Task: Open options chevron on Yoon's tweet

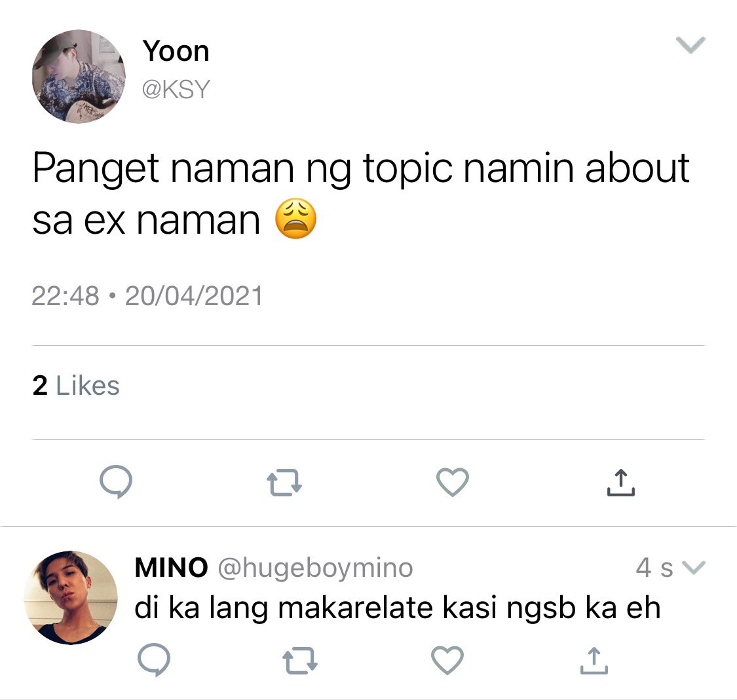Action: 690,45
